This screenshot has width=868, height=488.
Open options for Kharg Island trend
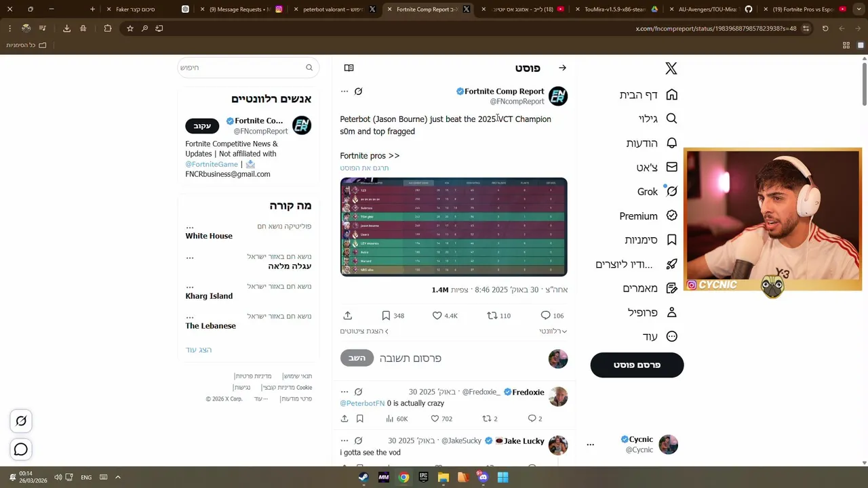(190, 287)
